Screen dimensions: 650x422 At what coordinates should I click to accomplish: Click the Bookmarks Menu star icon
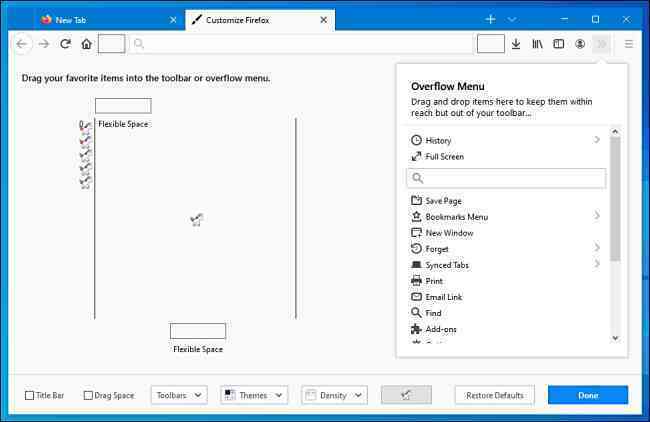pos(416,216)
